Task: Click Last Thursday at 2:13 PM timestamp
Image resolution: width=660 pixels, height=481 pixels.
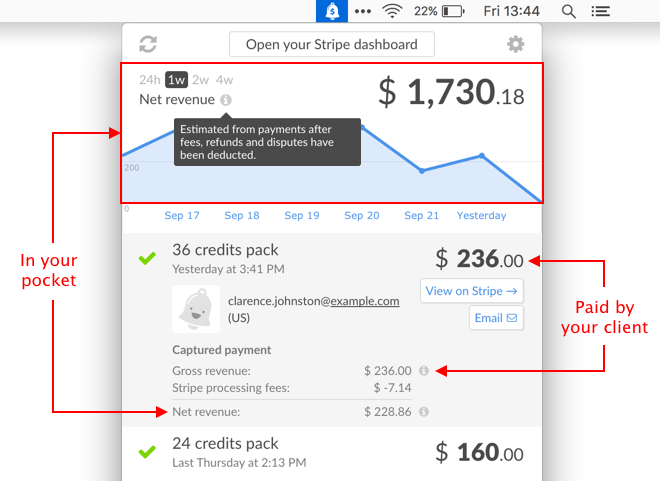Action: (239, 463)
